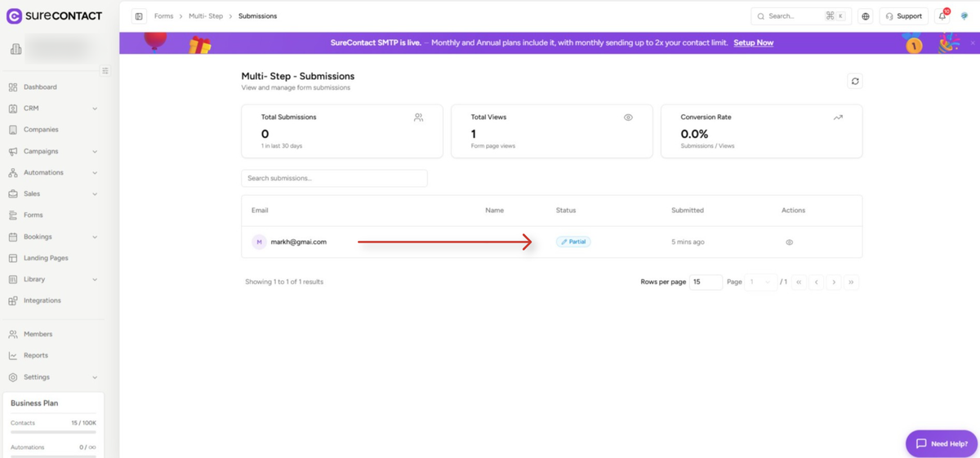Open the language globe icon
980x458 pixels.
point(866,16)
